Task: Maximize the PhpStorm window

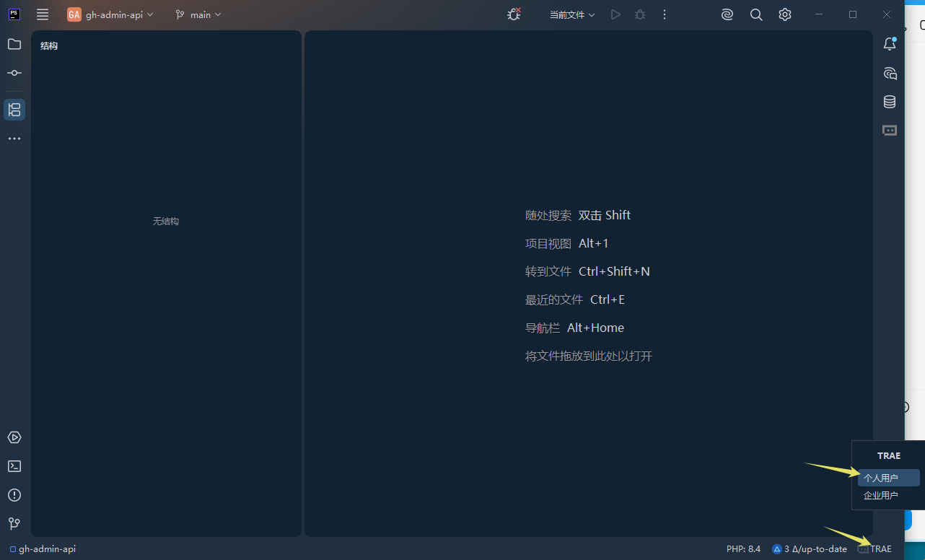Action: coord(853,14)
